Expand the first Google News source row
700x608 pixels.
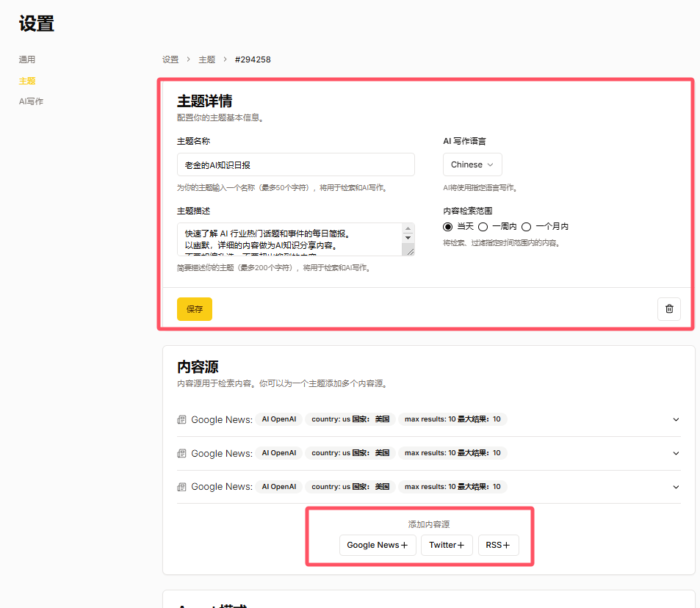pyautogui.click(x=676, y=419)
